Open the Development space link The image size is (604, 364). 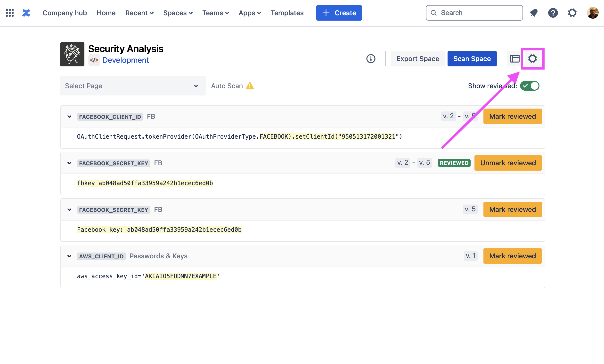click(125, 60)
